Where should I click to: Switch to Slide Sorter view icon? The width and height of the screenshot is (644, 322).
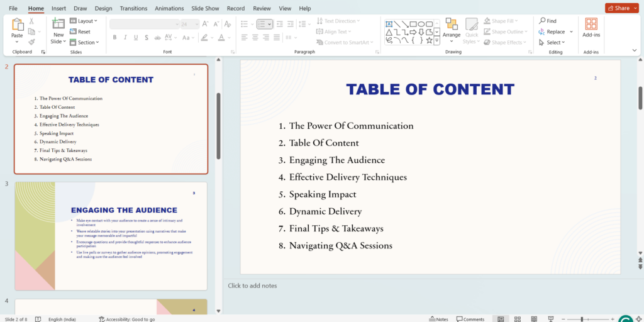(x=516, y=319)
